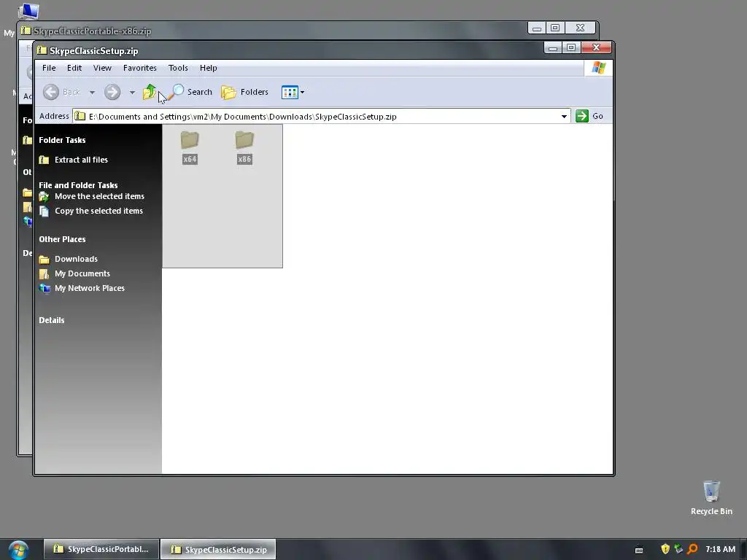This screenshot has height=560, width=747.
Task: Click the security shield tray icon
Action: pos(665,549)
